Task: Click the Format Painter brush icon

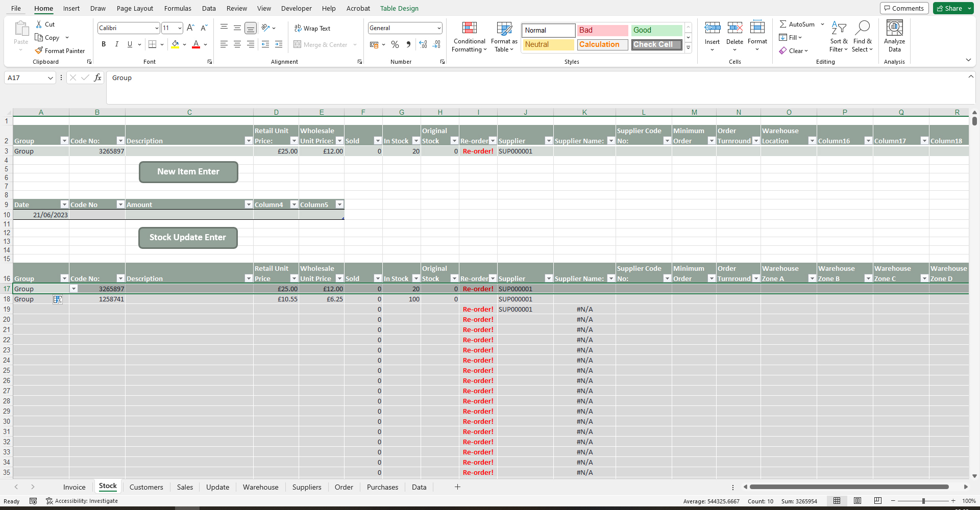Action: click(x=39, y=50)
